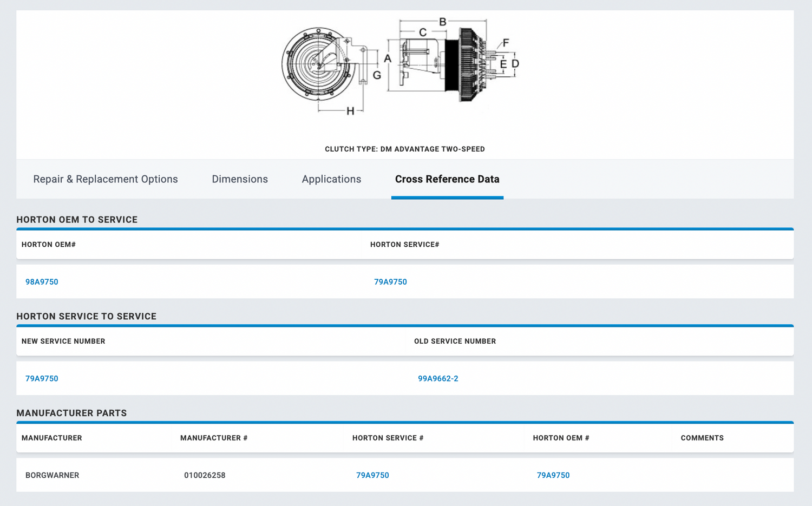Click the Old Service Number column header
Image resolution: width=812 pixels, height=506 pixels.
click(455, 341)
